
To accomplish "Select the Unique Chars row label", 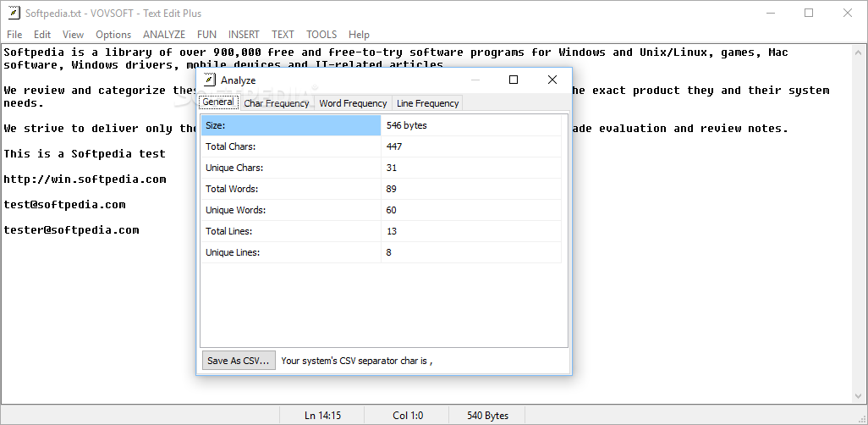I will (x=291, y=168).
